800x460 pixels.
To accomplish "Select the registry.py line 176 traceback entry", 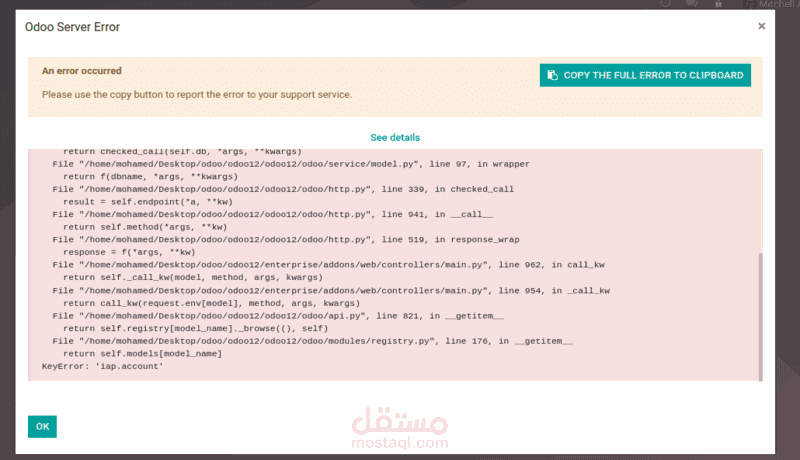I will (312, 341).
